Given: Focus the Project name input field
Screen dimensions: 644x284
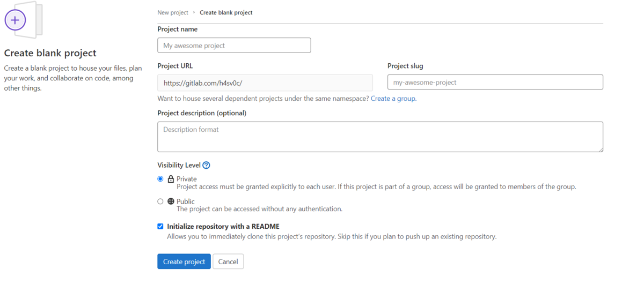Looking at the screenshot, I should click(234, 46).
